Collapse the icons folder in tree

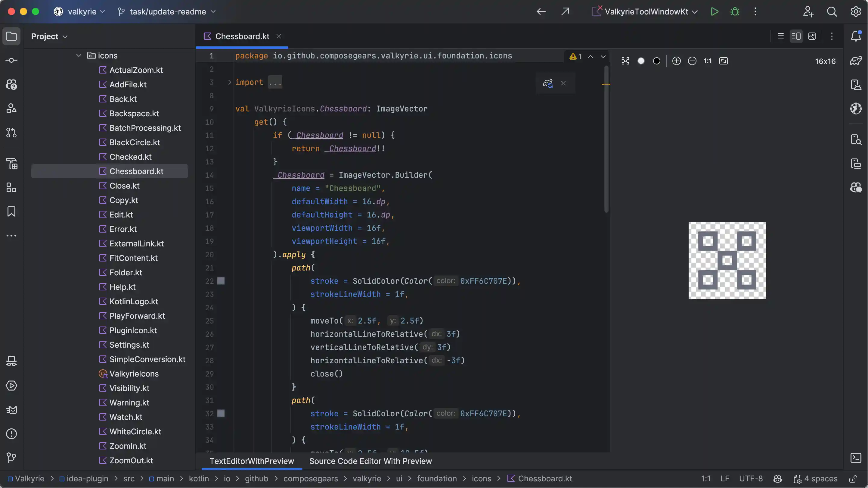[79, 56]
